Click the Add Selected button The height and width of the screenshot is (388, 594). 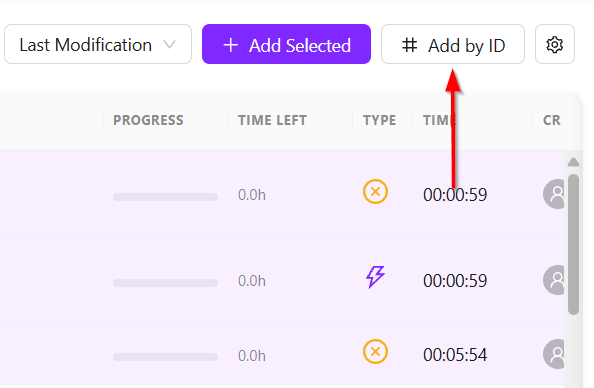(286, 44)
